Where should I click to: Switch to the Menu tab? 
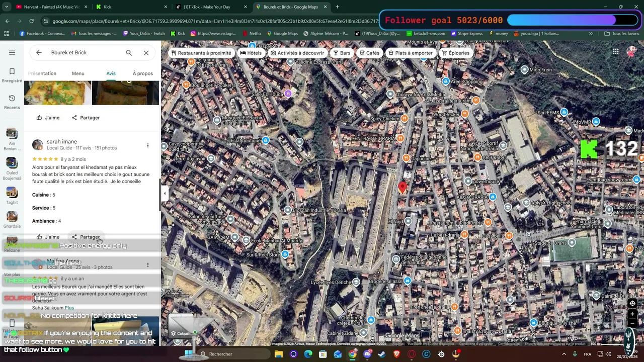(78, 73)
